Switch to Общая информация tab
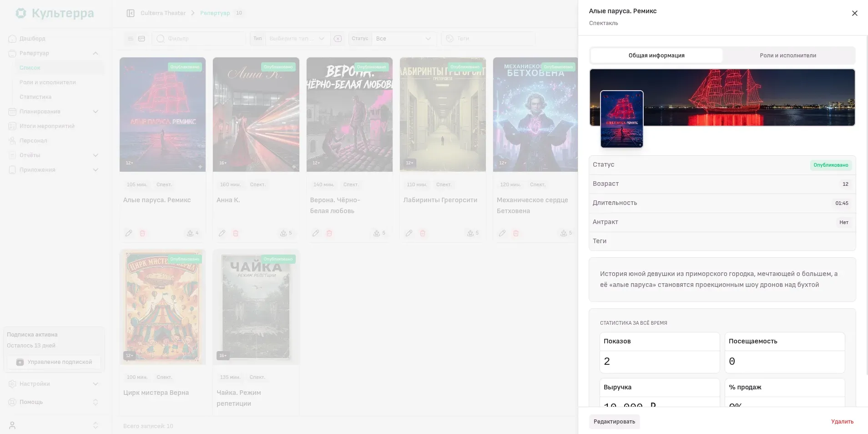The height and width of the screenshot is (434, 868). click(656, 56)
